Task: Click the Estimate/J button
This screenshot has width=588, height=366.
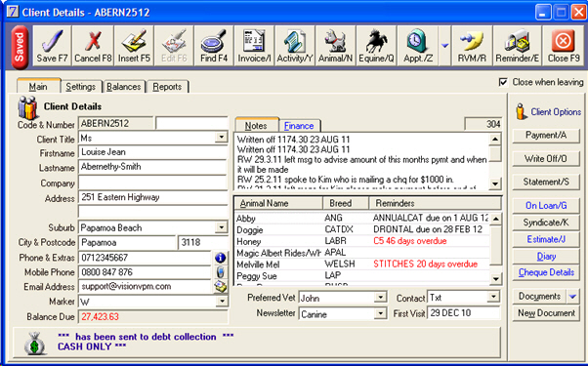Action: click(546, 239)
